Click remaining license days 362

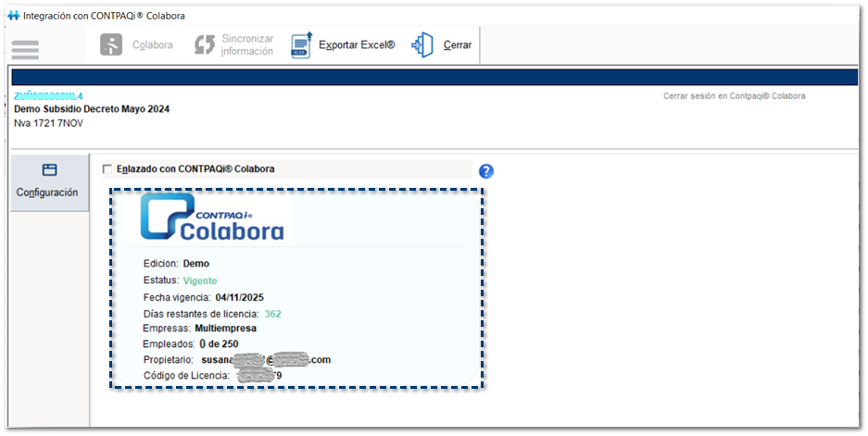[x=272, y=314]
